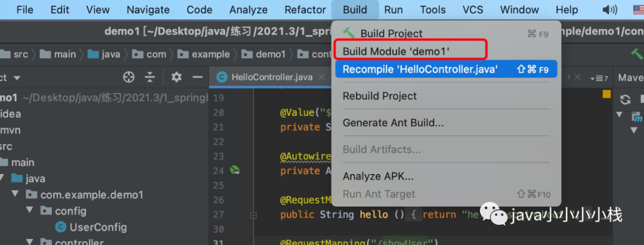Click the locate/scroll-to-source target icon
644x245 pixels.
click(129, 77)
